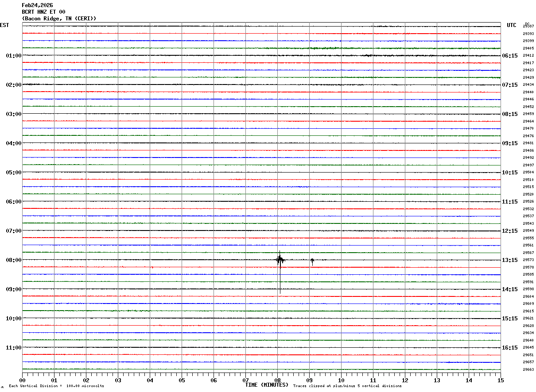The image size is (536, 392).
Task: Click the Bacon Ridge, TN (CERI) title
Action: (59, 19)
